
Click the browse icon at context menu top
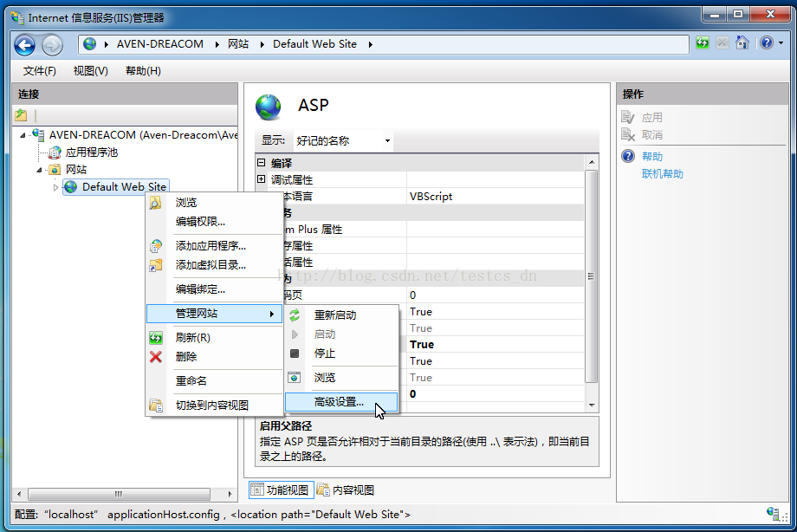(156, 203)
